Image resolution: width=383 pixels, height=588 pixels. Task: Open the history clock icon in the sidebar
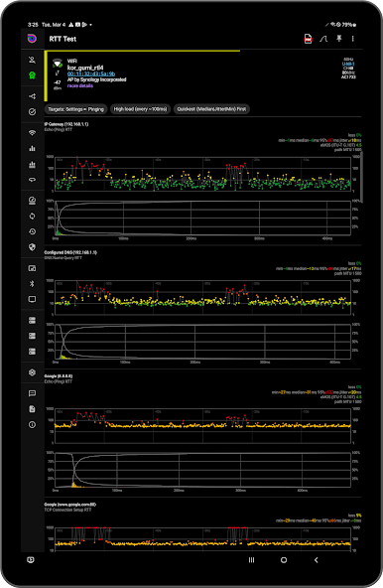[x=32, y=231]
